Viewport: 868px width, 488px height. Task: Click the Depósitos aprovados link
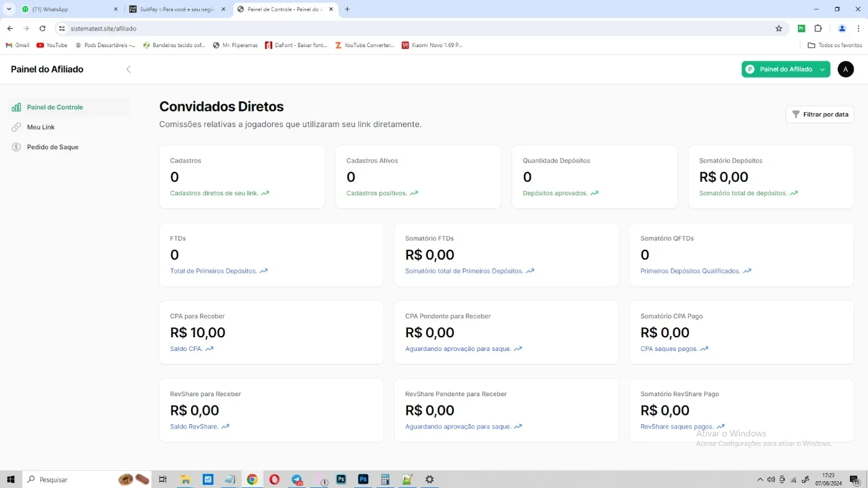pos(555,193)
